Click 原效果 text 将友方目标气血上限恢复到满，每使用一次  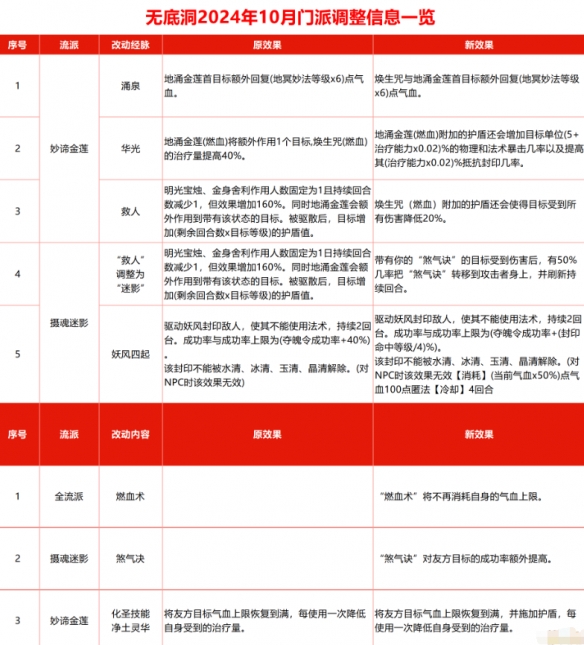[x=265, y=621]
